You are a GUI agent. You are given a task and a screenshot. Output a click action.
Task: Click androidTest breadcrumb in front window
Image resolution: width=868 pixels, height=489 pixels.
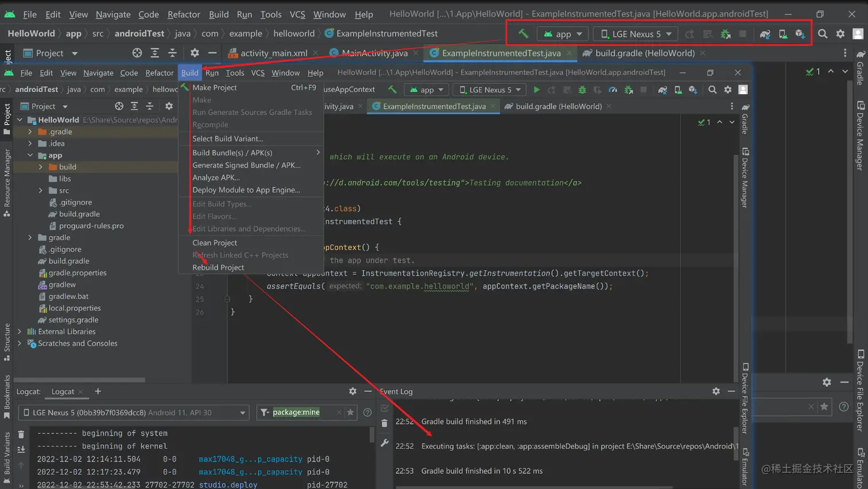(x=37, y=90)
